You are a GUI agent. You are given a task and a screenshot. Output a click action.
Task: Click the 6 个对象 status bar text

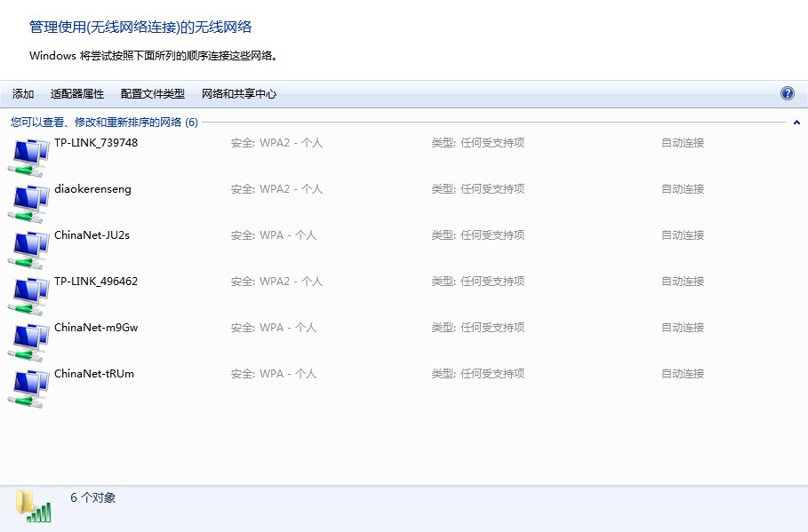[92, 497]
